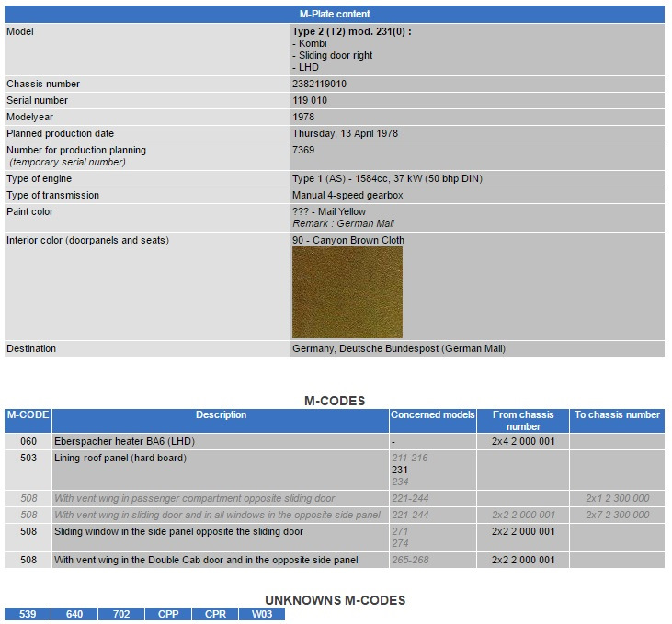672x624 pixels.
Task: Click the ??? - Mail Yellow paint color
Action: (329, 211)
